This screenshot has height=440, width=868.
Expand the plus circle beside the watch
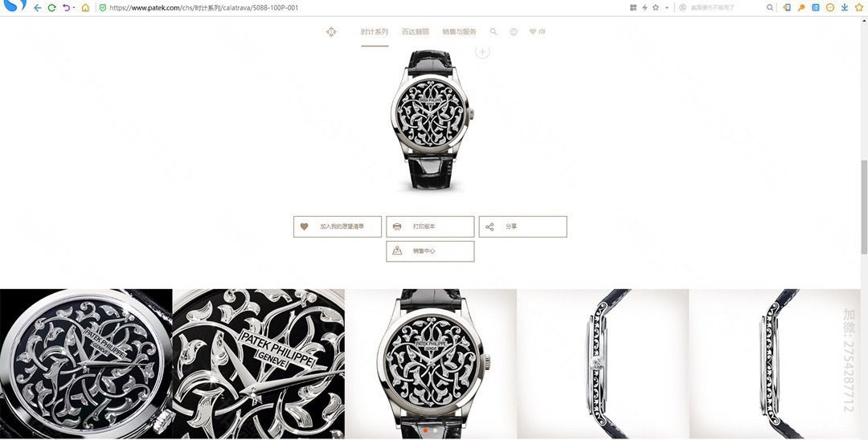click(482, 52)
